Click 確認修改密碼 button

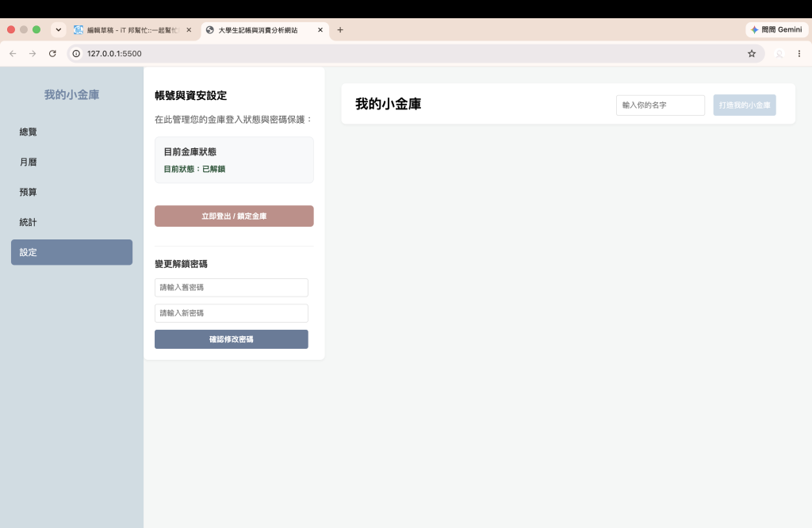pos(232,339)
